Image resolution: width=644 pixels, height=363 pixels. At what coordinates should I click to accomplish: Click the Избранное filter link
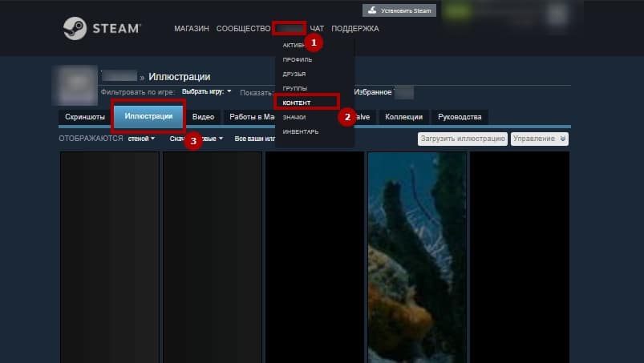[372, 92]
